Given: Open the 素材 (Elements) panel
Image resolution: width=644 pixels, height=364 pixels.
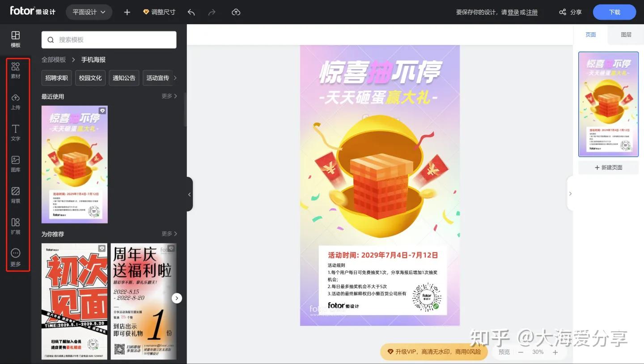Looking at the screenshot, I should (x=16, y=70).
